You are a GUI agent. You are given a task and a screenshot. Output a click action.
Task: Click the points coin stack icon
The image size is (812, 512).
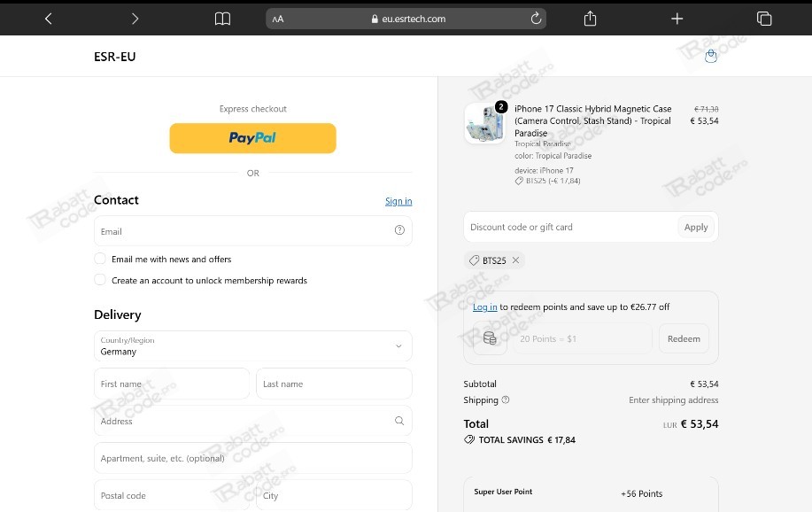[490, 339]
